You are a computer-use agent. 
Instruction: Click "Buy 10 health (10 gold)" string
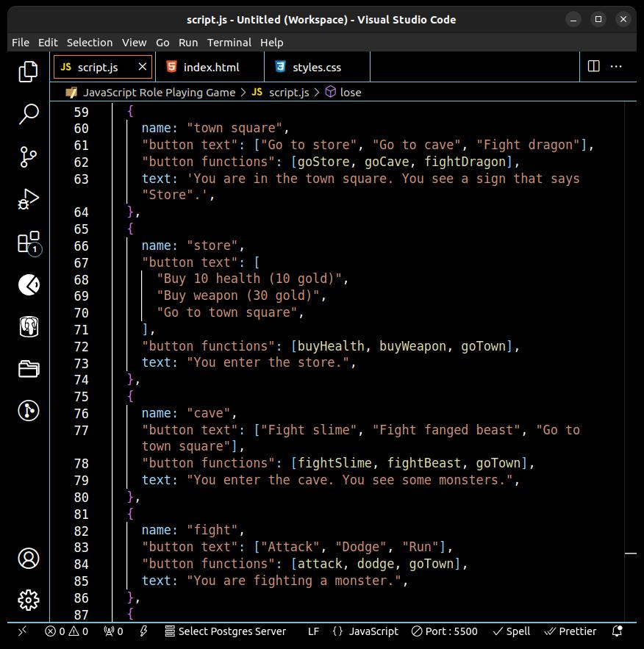(x=249, y=278)
